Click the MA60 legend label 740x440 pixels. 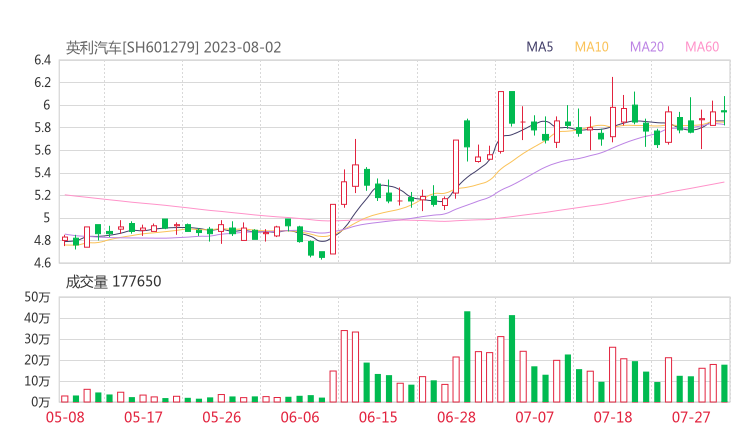[x=702, y=47]
